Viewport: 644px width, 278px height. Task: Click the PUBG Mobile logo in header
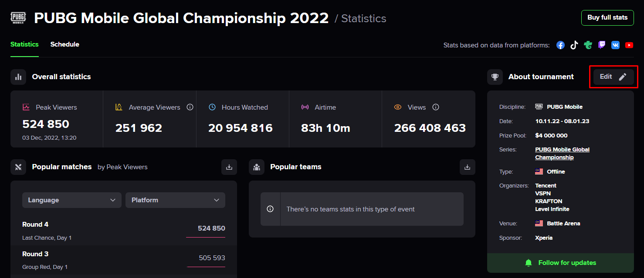coord(18,18)
